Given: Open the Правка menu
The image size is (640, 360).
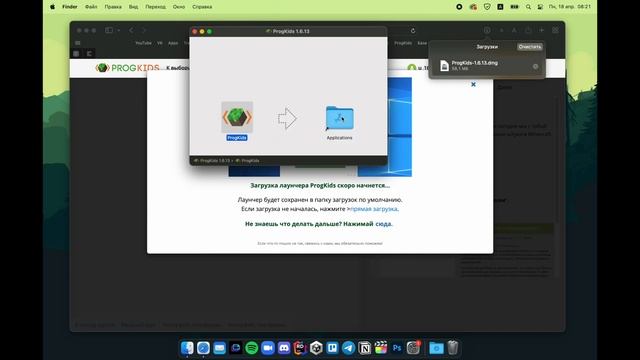Looking at the screenshot, I should [113, 7].
